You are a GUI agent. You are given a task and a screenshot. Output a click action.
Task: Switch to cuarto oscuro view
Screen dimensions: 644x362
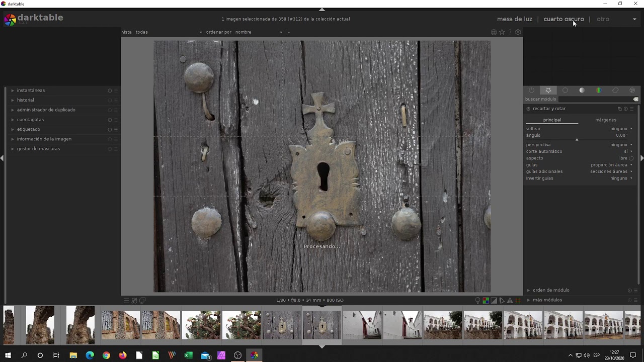[x=563, y=19]
